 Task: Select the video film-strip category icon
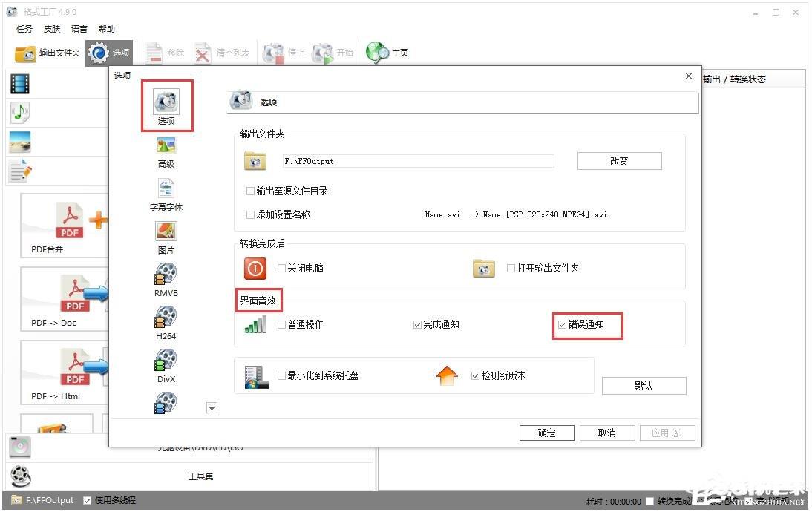tap(20, 84)
